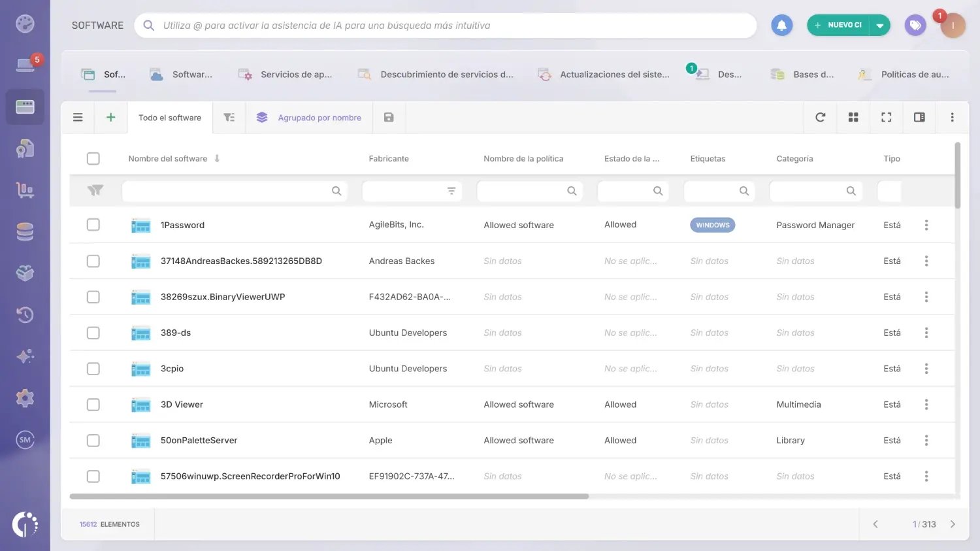
Task: Switch to grid card view
Action: point(853,118)
